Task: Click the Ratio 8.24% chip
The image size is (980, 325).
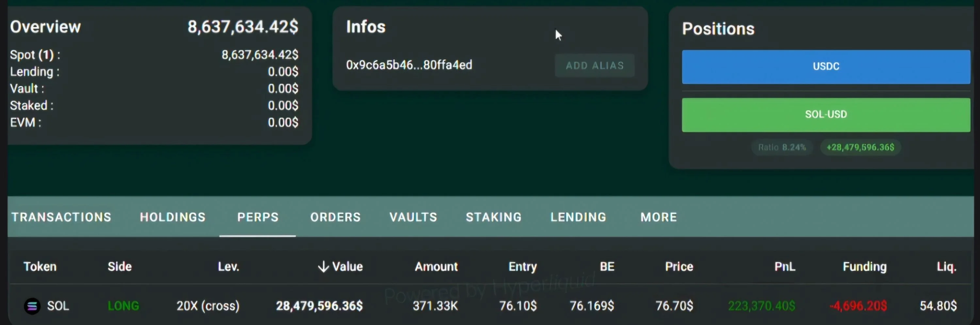Action: [782, 147]
